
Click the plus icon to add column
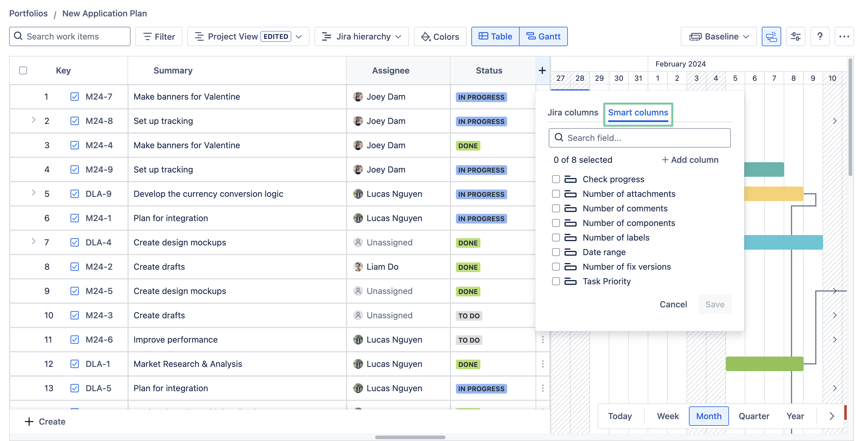click(542, 70)
